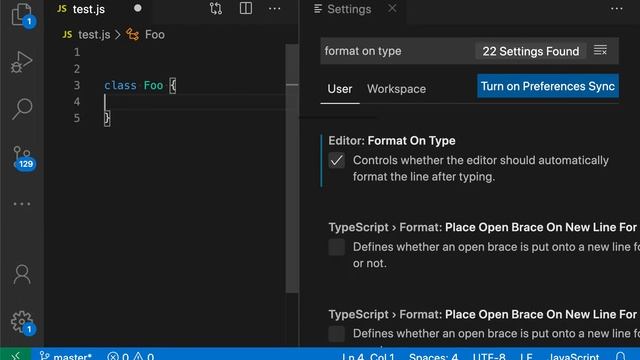
Task: Click Turn on Preferences Sync button
Action: tap(548, 86)
